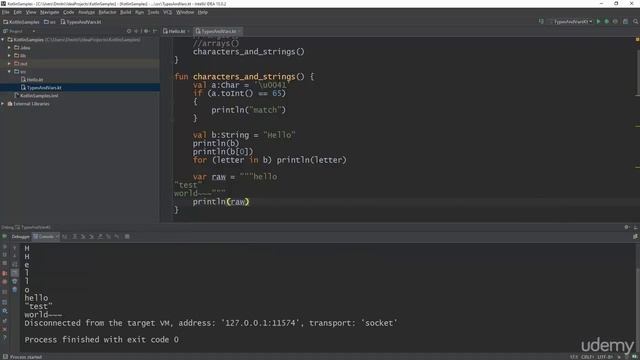Expand External Libraries node

click(x=3, y=104)
